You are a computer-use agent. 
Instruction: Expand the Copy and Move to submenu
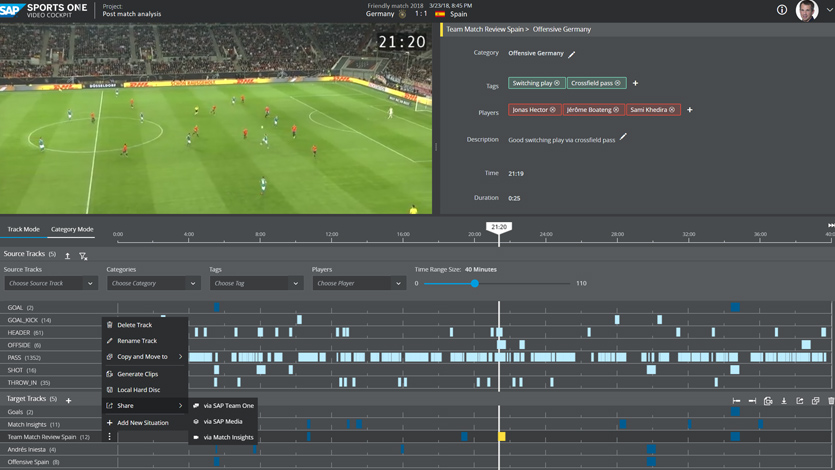(x=146, y=357)
